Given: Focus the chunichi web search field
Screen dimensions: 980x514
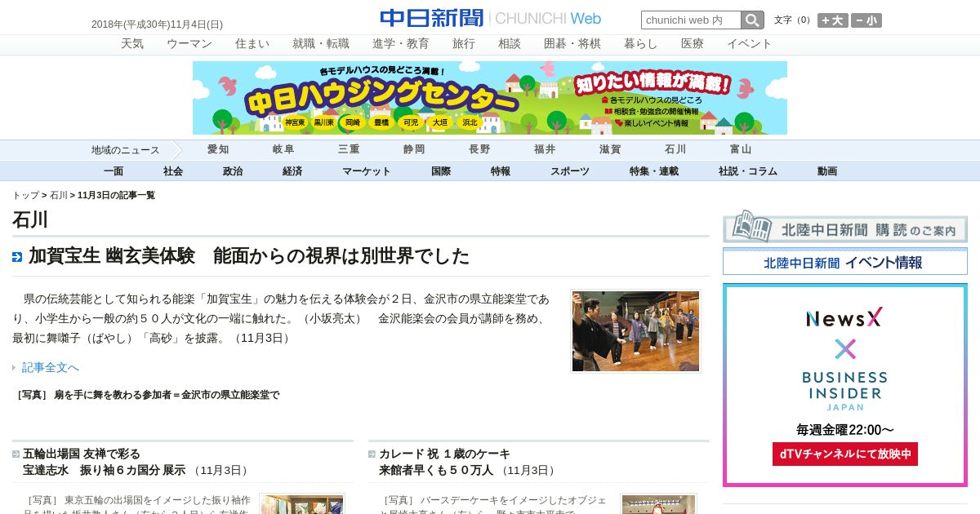Looking at the screenshot, I should (x=691, y=20).
